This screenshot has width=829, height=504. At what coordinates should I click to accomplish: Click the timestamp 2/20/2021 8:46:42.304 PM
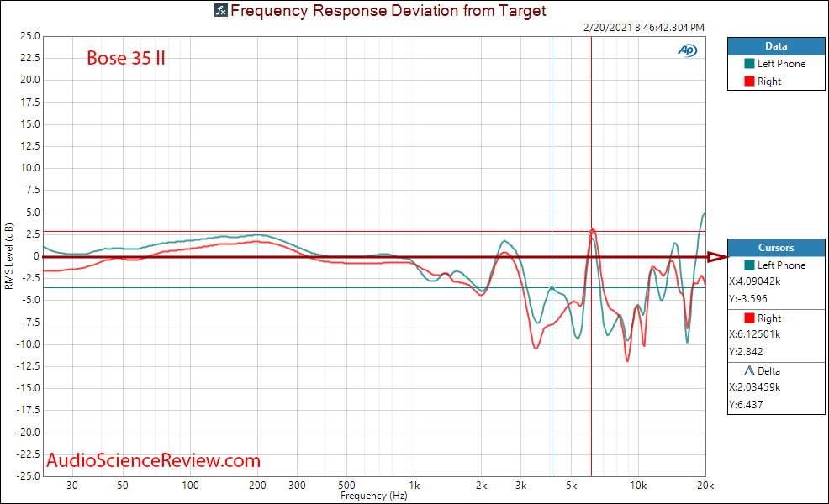(x=644, y=28)
